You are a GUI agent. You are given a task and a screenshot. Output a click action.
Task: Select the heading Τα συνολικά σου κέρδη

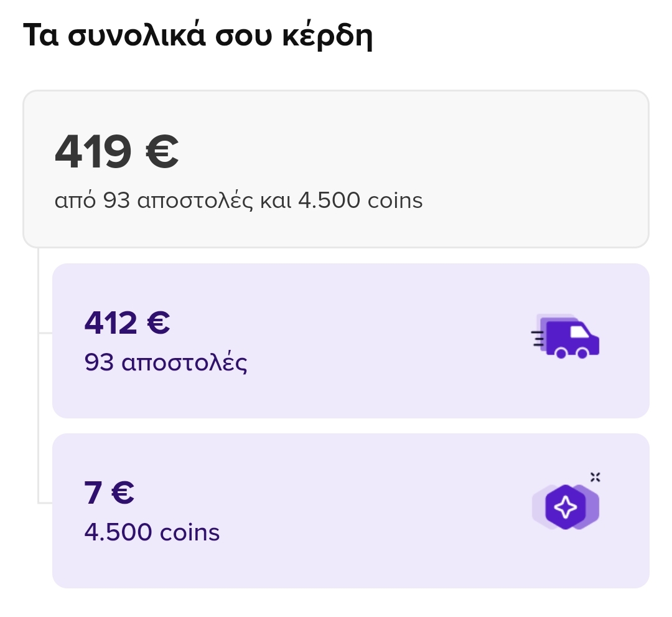[x=198, y=35]
